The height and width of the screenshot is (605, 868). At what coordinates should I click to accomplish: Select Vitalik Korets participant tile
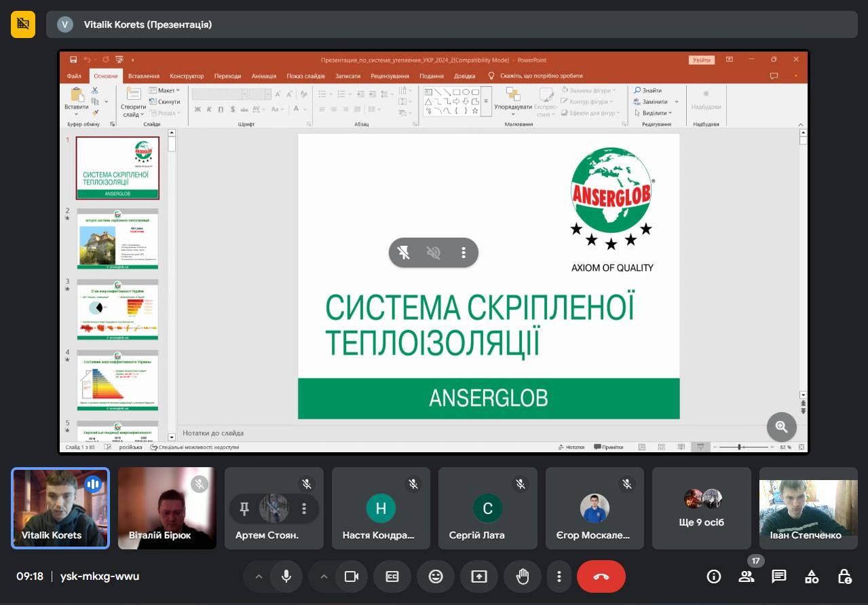click(60, 508)
